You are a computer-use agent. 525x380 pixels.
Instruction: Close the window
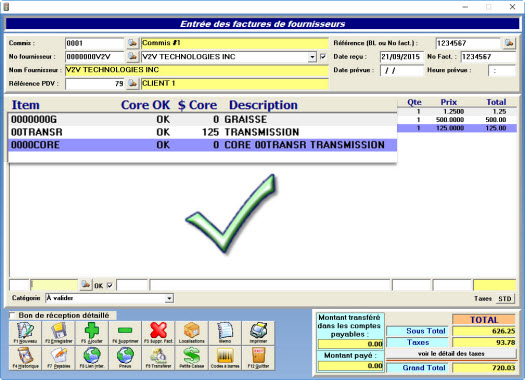tap(512, 7)
